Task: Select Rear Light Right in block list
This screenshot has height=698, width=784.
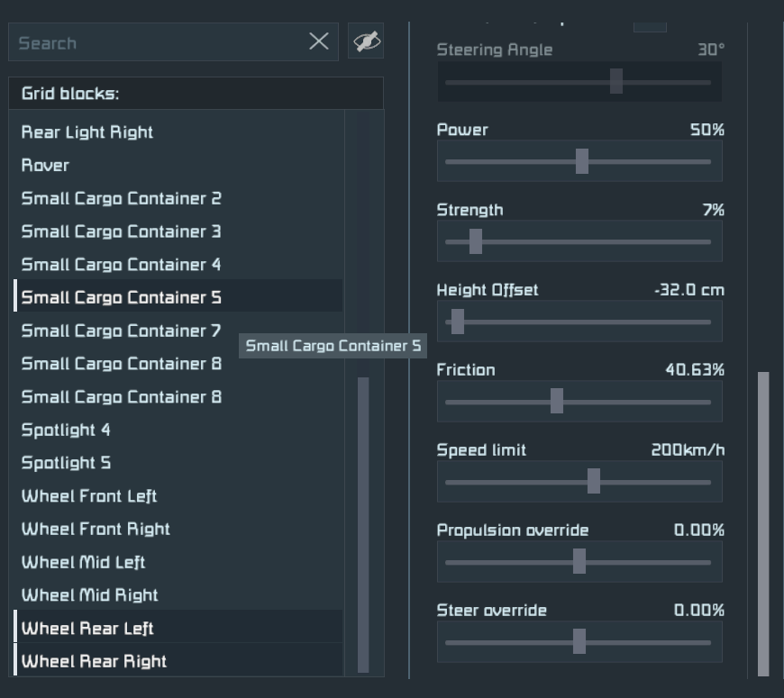Action: [87, 132]
